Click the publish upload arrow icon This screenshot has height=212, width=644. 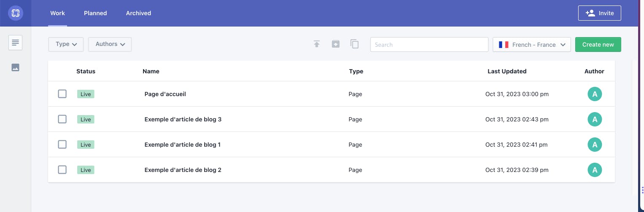tap(317, 44)
